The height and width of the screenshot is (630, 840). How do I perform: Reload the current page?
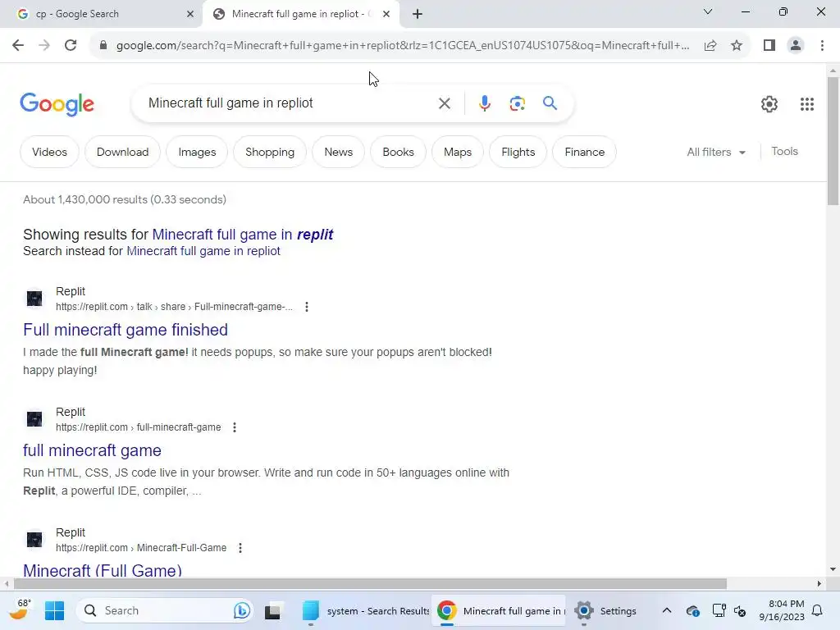(x=71, y=45)
